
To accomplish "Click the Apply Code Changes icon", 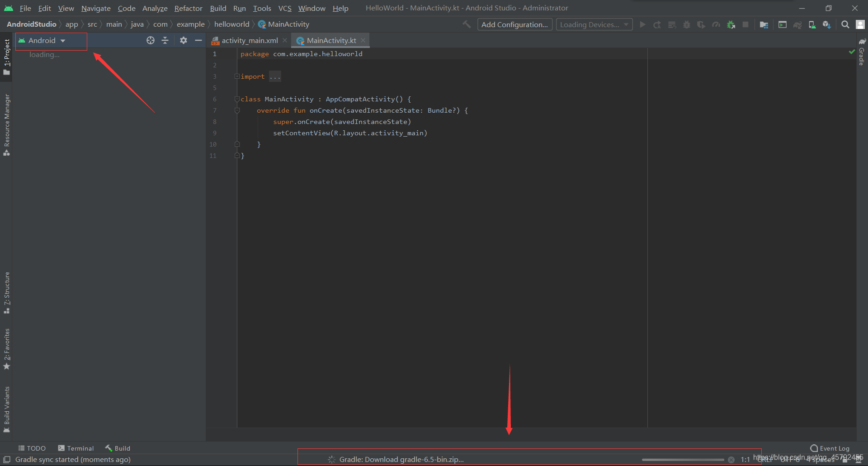I will (x=672, y=24).
